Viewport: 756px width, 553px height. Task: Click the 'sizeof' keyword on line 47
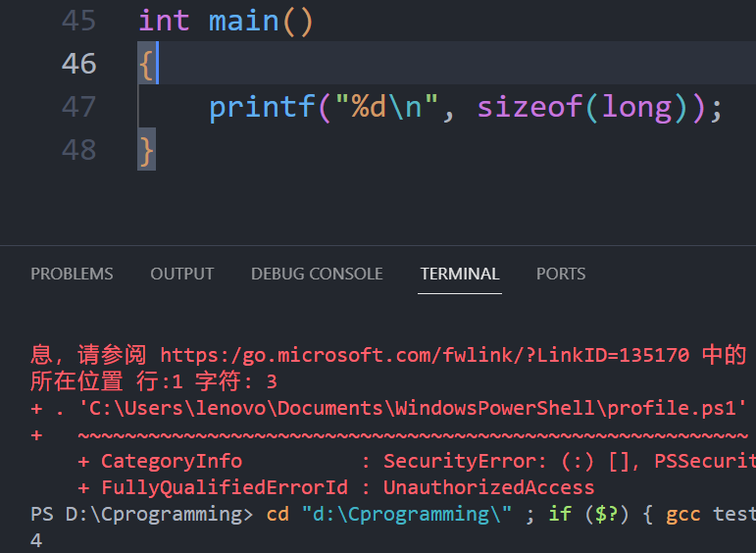(529, 107)
